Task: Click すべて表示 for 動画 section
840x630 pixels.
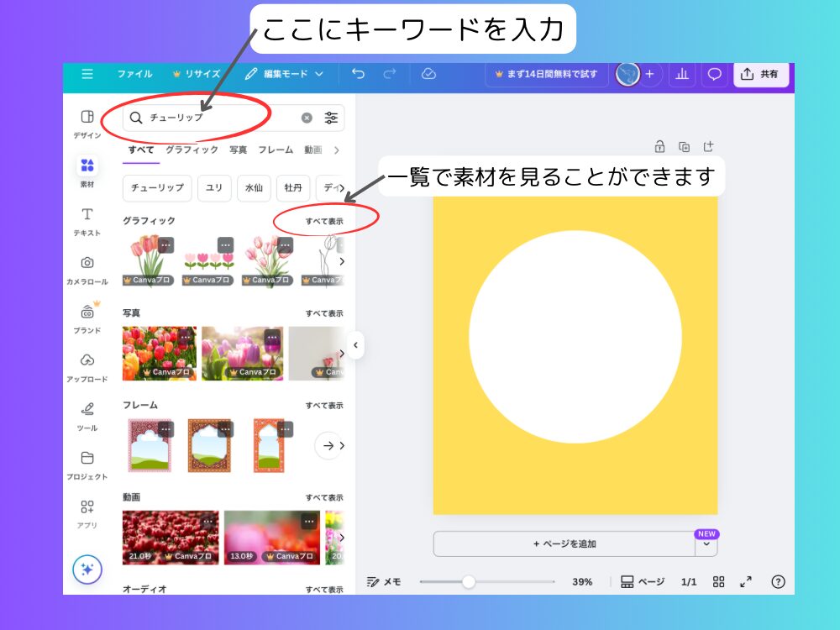Action: pyautogui.click(x=324, y=497)
